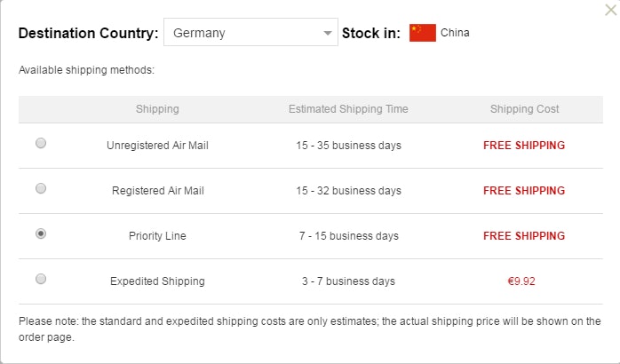
Task: Click the Expedited Shipping method name
Action: pyautogui.click(x=157, y=281)
